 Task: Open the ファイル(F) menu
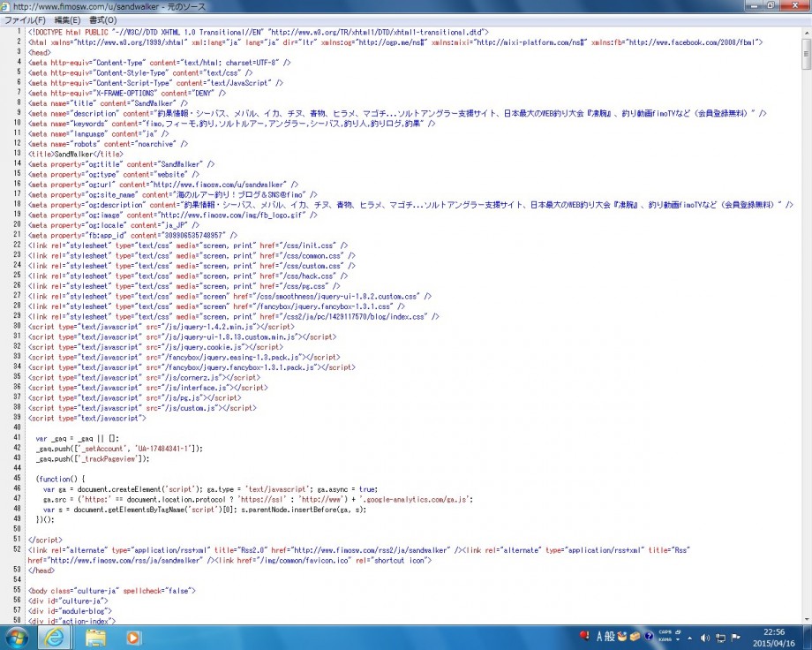[25, 20]
